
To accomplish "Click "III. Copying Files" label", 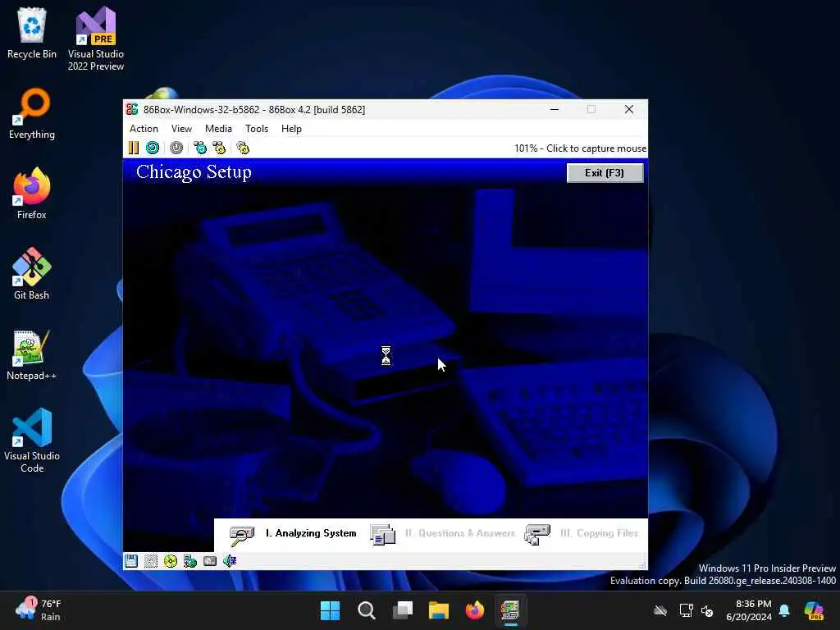I will 599,533.
